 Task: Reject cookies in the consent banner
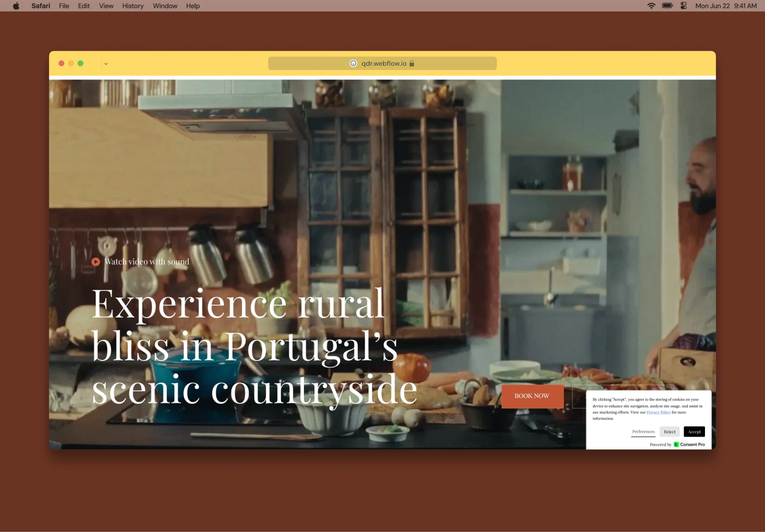coord(669,432)
